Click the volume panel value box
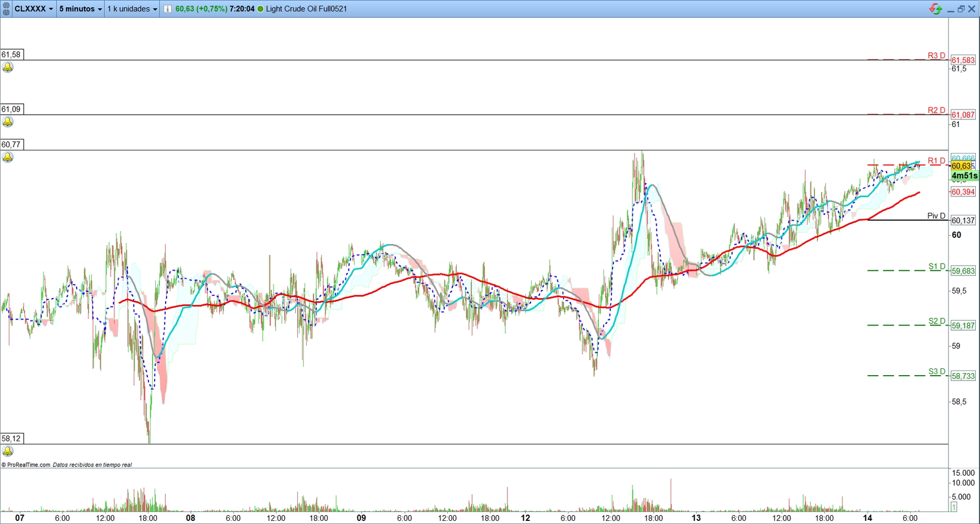 954,507
